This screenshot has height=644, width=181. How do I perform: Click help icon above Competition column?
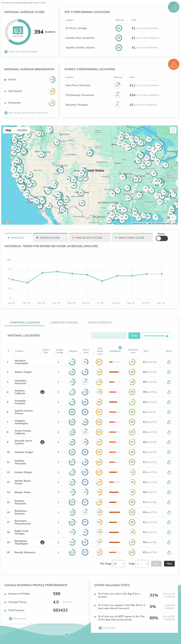[x=120, y=347]
